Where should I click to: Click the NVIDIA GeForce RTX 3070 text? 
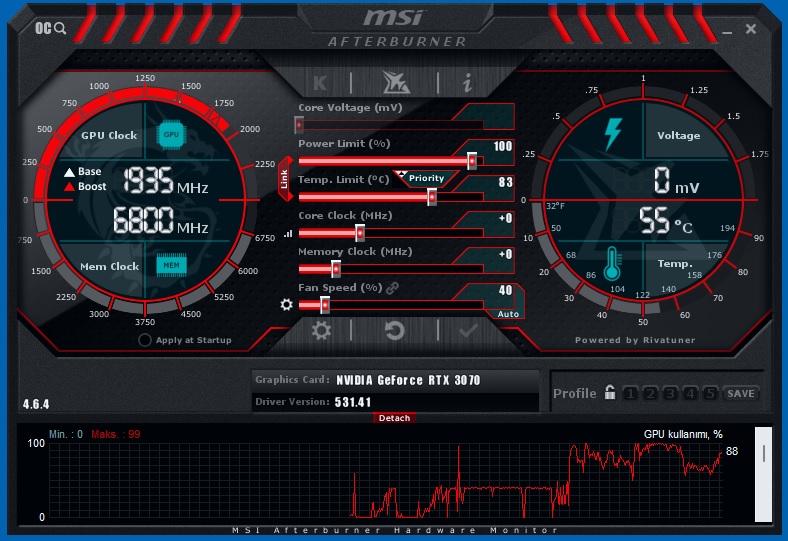tap(408, 380)
